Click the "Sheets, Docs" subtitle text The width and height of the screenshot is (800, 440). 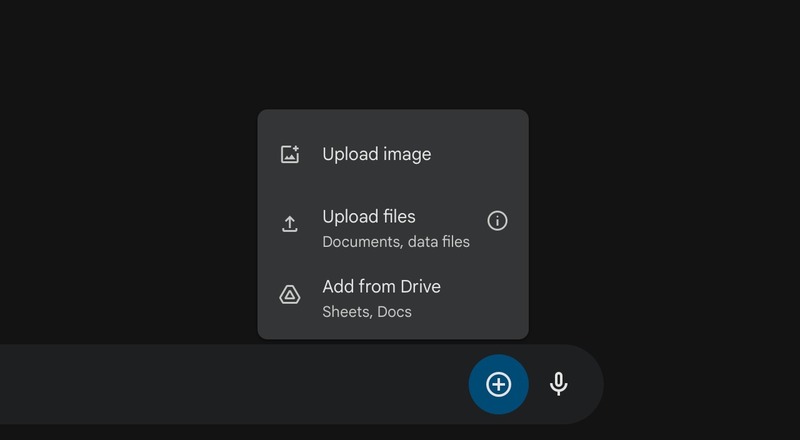[x=367, y=312]
